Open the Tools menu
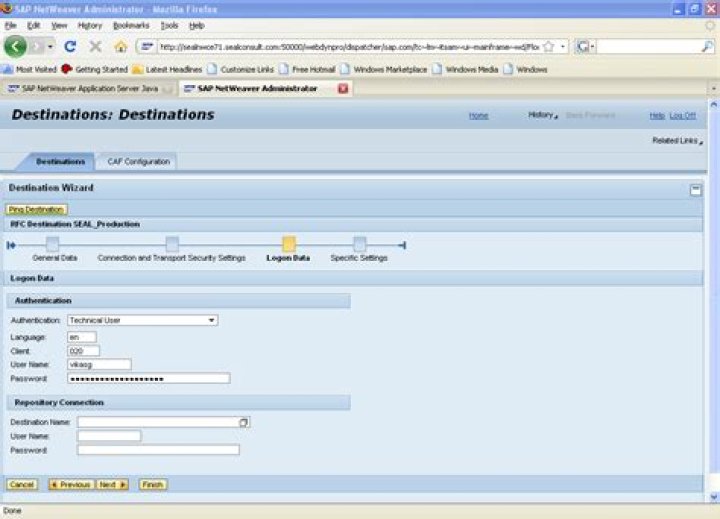Screen dimensions: 720x519 click(x=169, y=25)
